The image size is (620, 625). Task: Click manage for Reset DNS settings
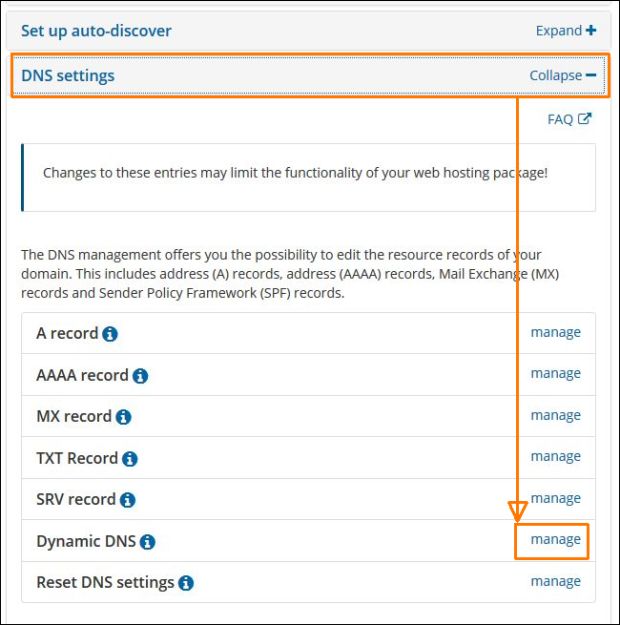tap(555, 581)
